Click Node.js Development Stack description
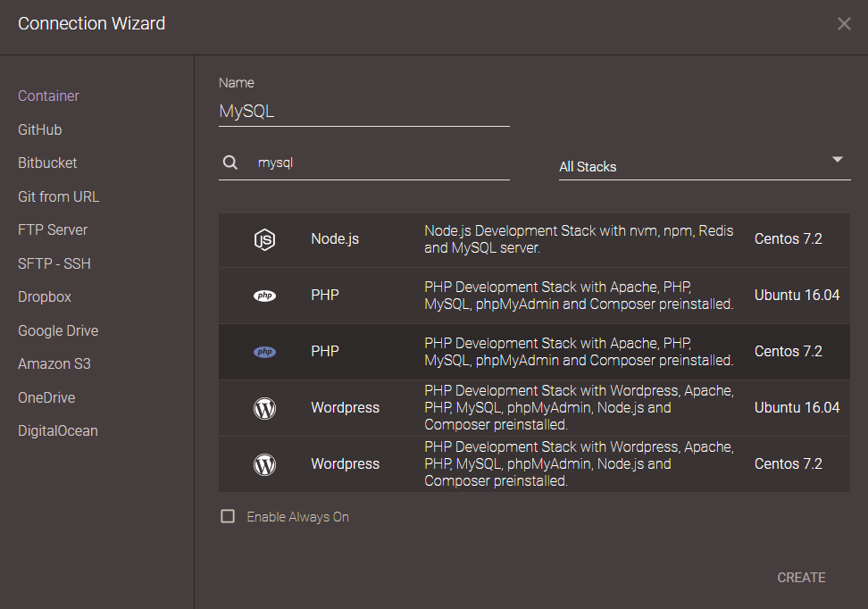This screenshot has height=609, width=868. point(579,239)
